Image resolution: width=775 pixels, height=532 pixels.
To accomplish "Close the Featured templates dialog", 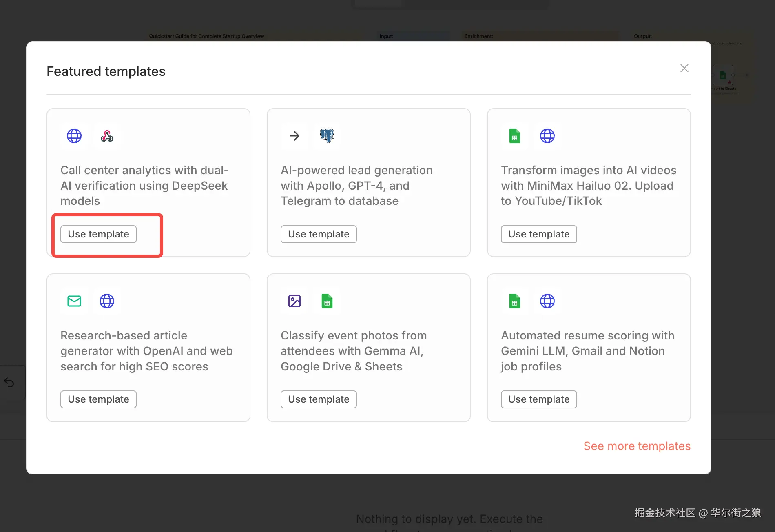I will tap(684, 68).
